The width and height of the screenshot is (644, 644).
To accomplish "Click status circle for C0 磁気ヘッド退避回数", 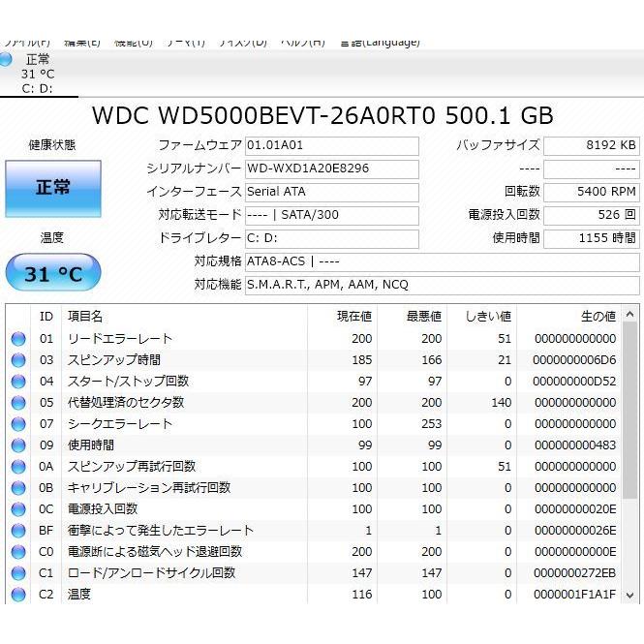I will tap(18, 552).
